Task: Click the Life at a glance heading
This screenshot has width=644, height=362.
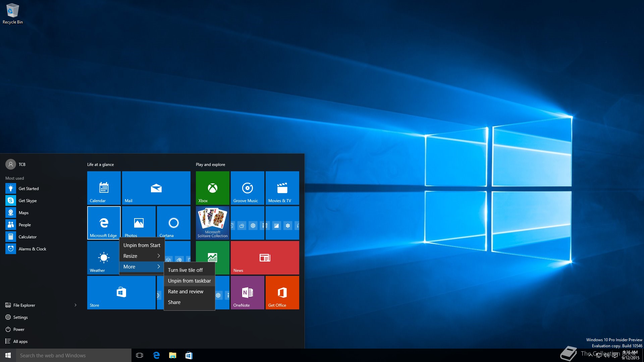Action: [100, 165]
